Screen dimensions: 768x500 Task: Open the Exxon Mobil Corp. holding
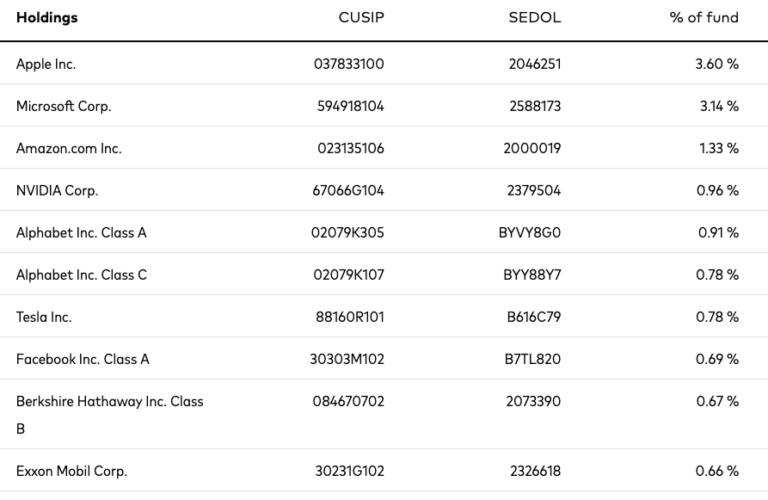pos(71,470)
